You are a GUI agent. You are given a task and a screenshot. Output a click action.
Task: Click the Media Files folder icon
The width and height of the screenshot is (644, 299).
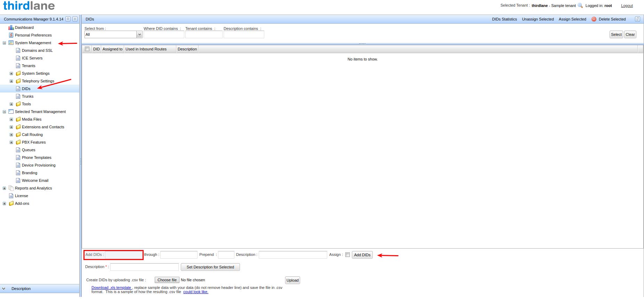point(18,119)
